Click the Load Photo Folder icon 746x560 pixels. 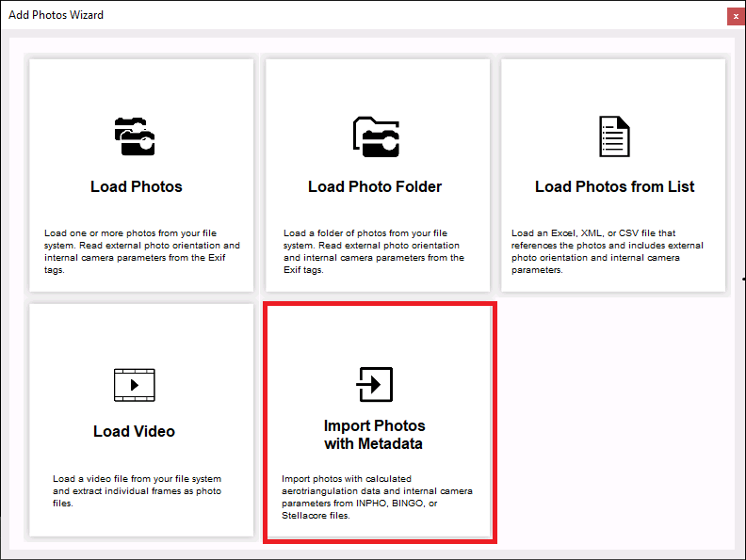pos(376,136)
